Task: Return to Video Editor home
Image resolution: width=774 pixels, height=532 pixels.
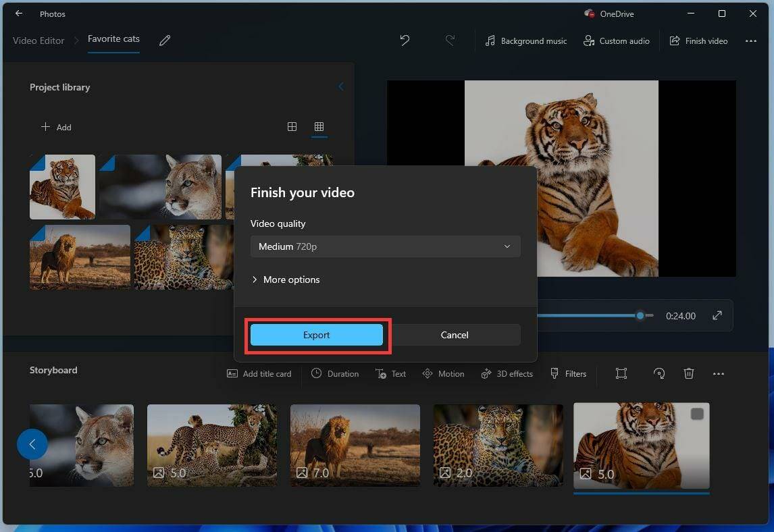Action: (x=38, y=41)
